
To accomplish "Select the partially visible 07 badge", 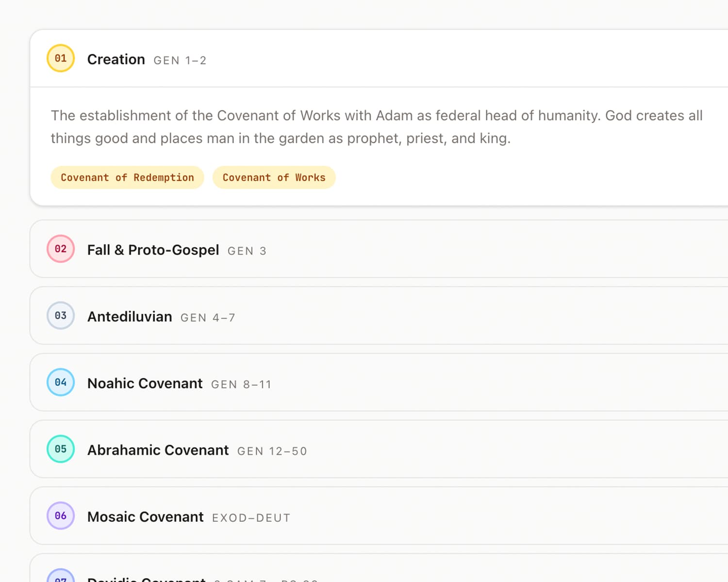I will point(60,578).
